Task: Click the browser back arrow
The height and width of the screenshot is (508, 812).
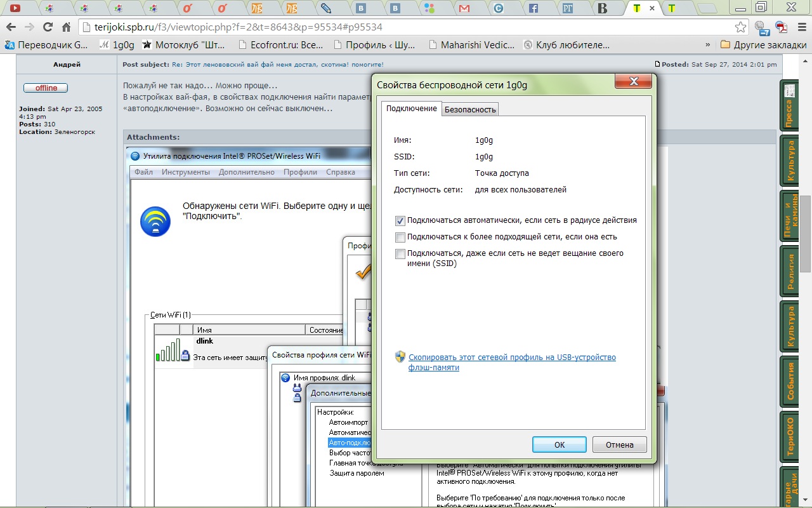Action: [x=10, y=27]
